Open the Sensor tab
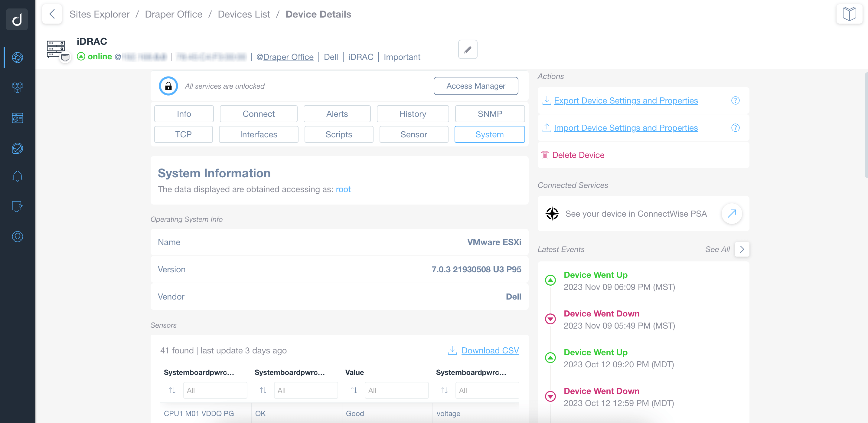 point(413,134)
